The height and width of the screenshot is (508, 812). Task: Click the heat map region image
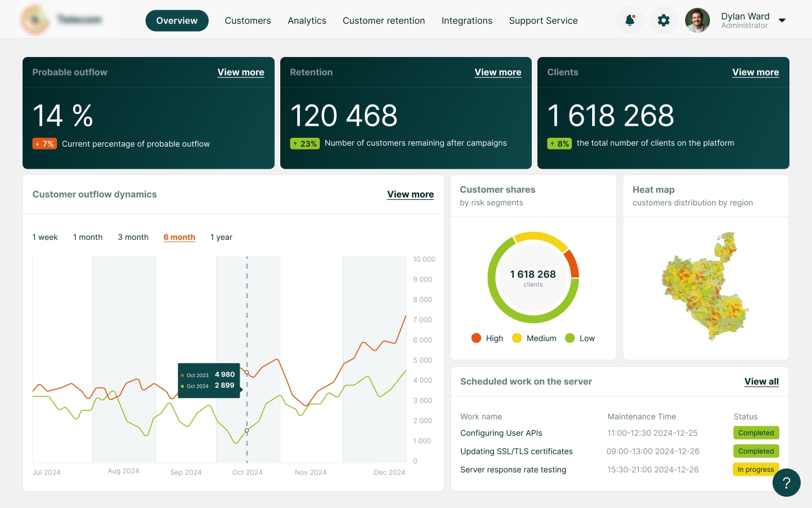[x=705, y=286]
